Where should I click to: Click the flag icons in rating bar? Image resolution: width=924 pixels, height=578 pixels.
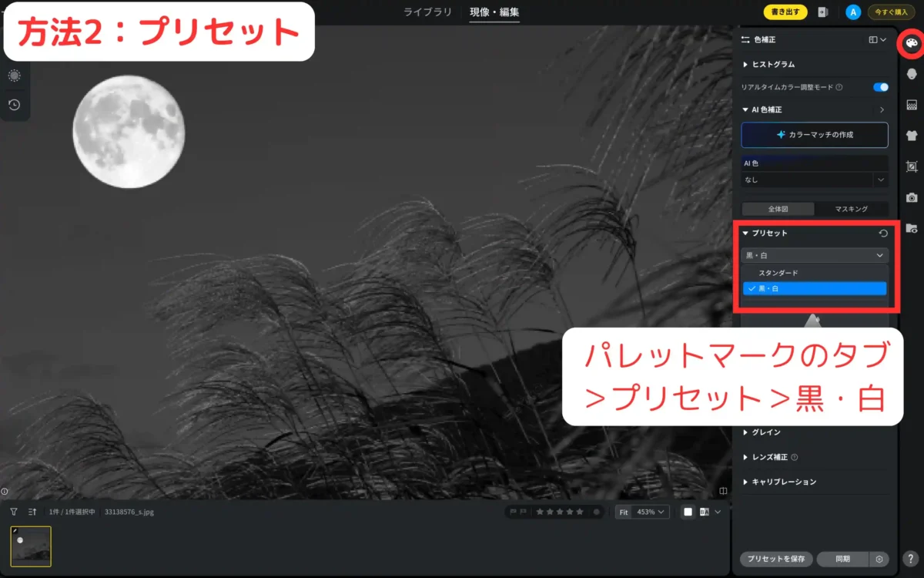click(518, 512)
